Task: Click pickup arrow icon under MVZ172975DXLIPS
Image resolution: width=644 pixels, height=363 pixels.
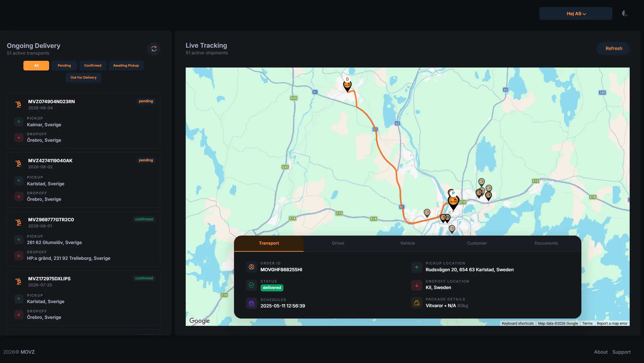Action: 19,299
